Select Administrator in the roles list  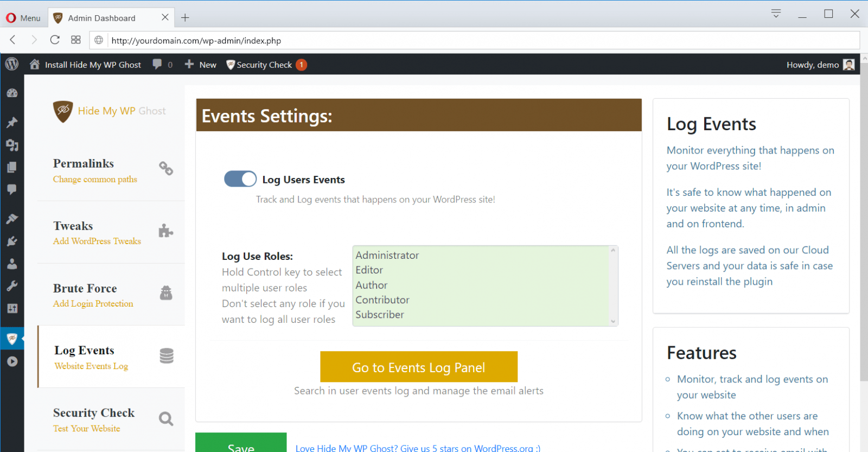click(x=387, y=255)
